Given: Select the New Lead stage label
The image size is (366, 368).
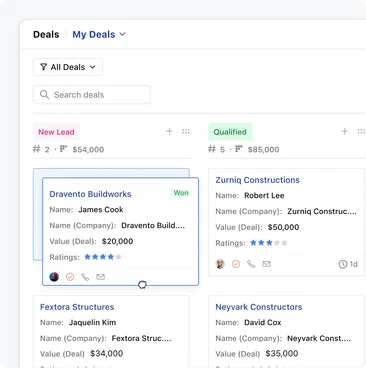Looking at the screenshot, I should coord(56,132).
